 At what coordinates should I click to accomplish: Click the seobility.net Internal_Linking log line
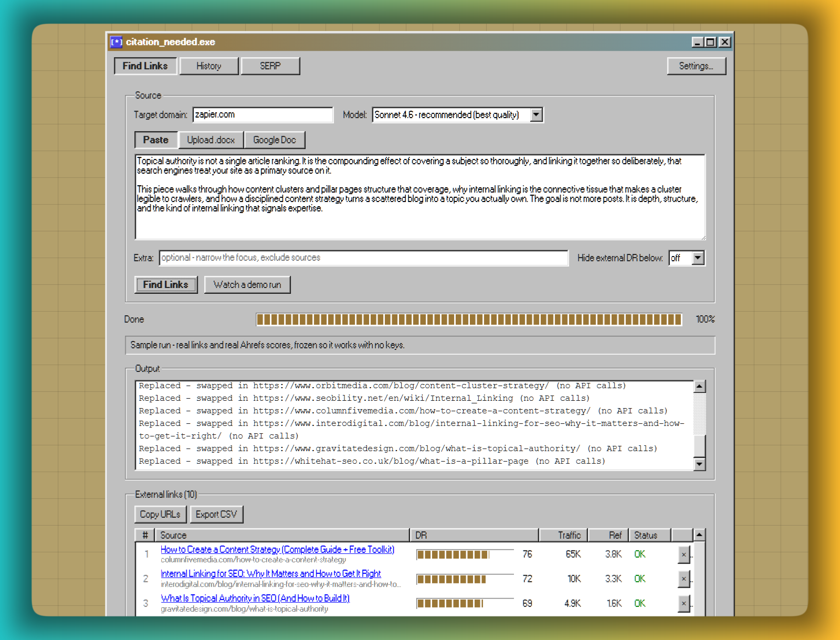pos(364,399)
